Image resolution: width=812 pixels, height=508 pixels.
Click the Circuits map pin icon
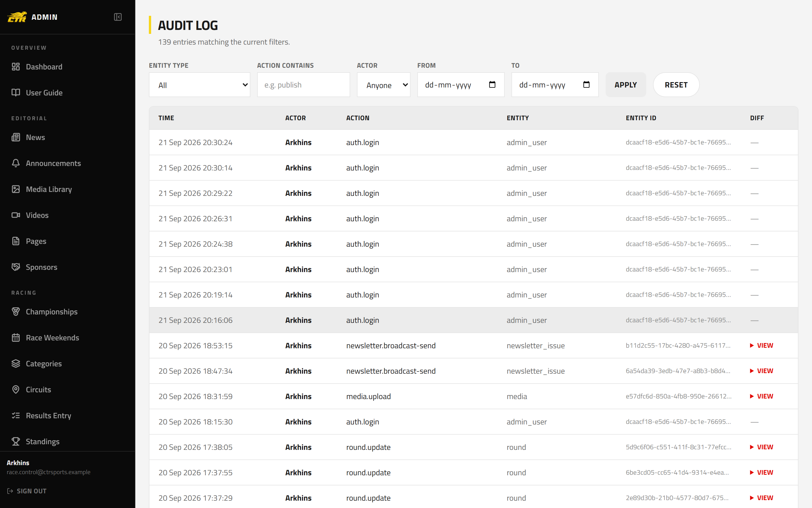16,389
